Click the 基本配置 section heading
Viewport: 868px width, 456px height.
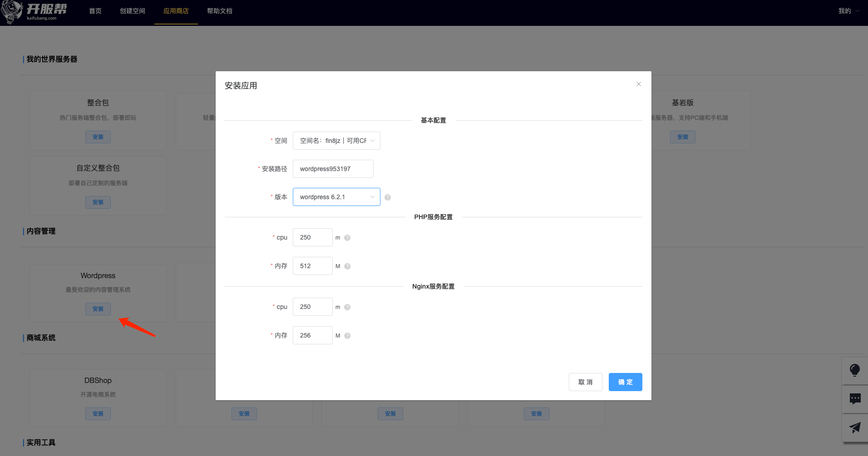pyautogui.click(x=434, y=120)
